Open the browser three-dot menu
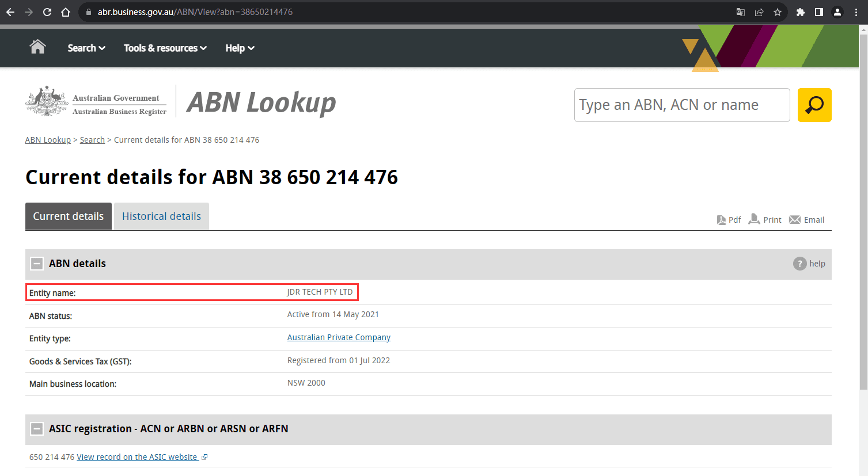This screenshot has width=868, height=476. pos(856,12)
